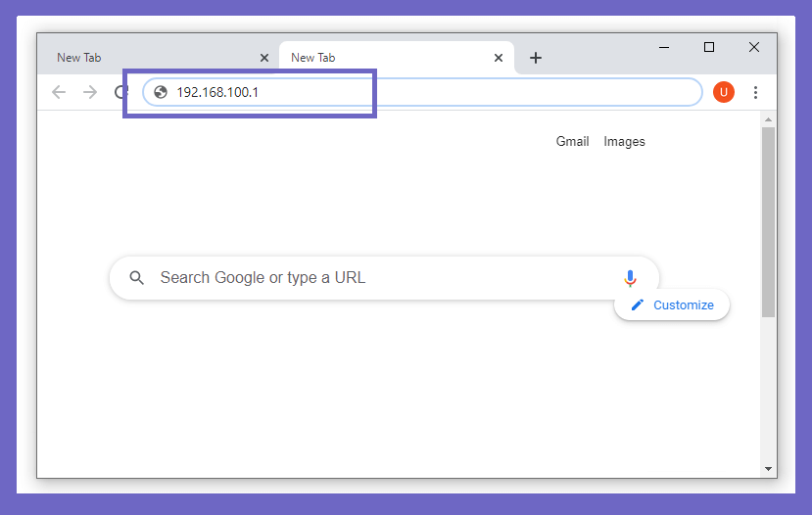The width and height of the screenshot is (812, 515).
Task: Click the voice search microphone icon
Action: (630, 278)
